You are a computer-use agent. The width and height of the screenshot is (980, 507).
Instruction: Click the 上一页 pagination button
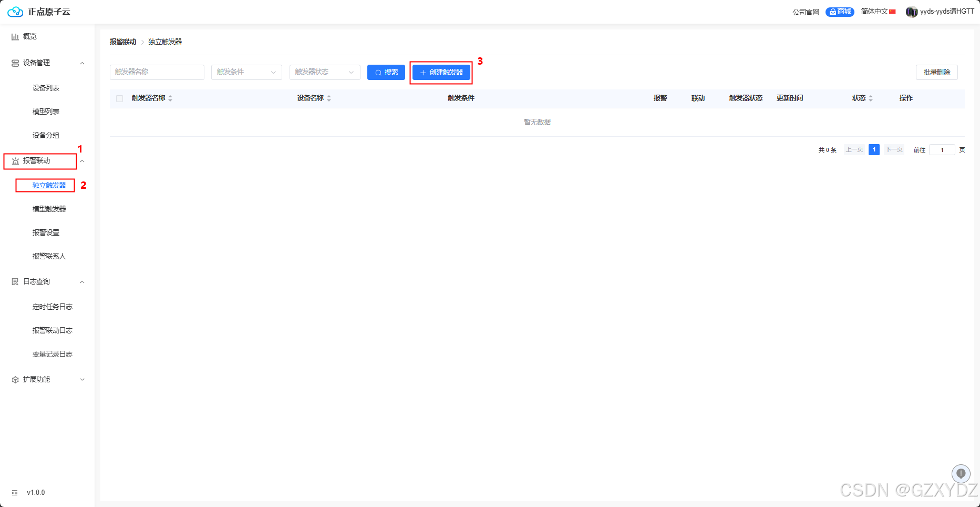[x=854, y=150]
